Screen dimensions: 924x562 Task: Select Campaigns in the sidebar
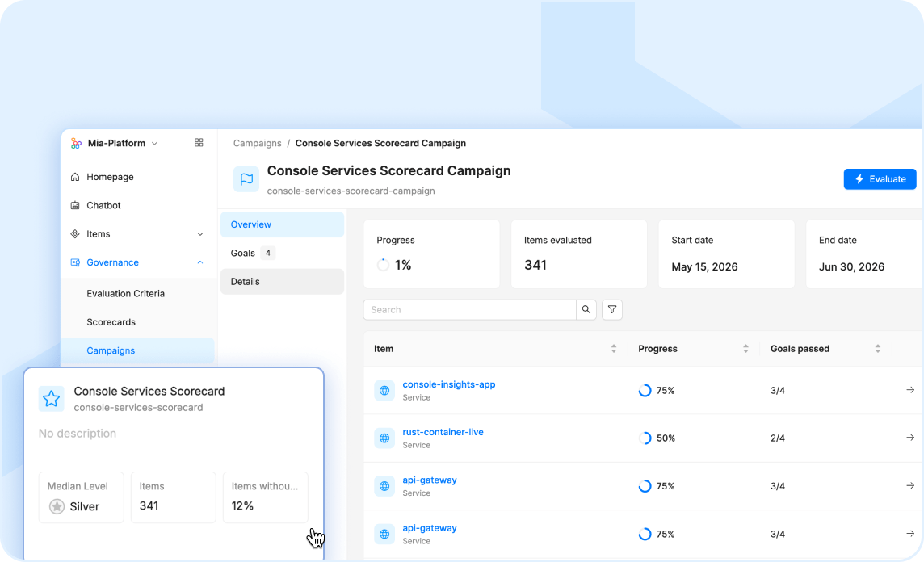pos(138,350)
